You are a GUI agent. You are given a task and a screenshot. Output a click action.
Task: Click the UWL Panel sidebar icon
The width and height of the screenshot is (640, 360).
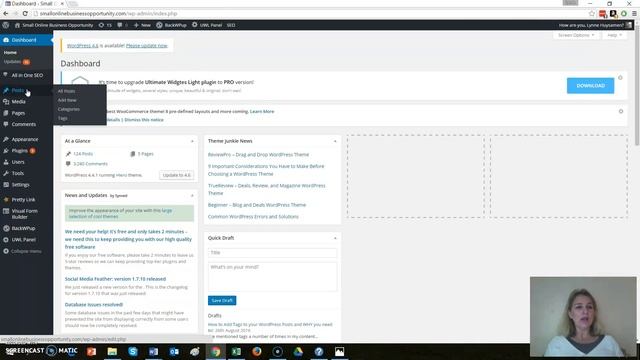[x=6, y=240]
